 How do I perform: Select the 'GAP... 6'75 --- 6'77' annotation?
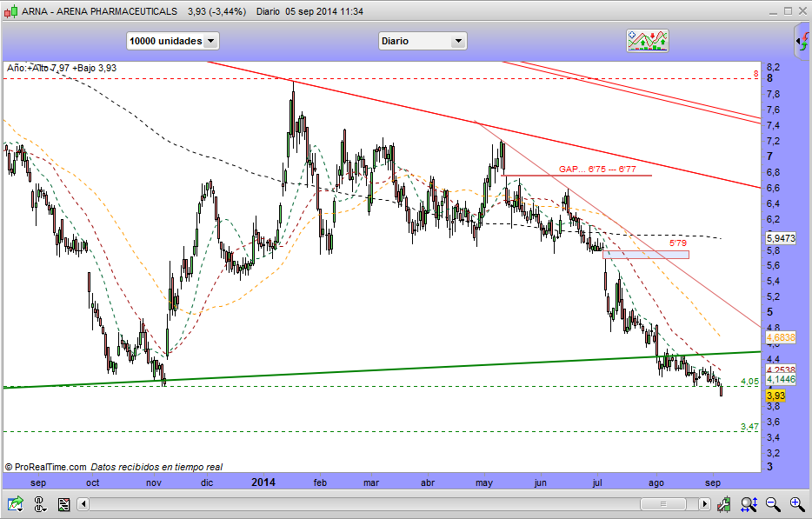(596, 169)
